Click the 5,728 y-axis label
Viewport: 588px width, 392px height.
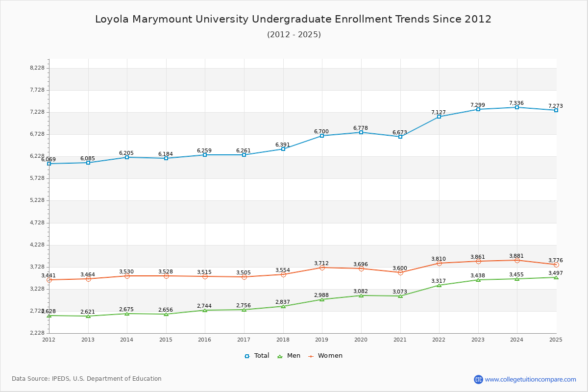point(37,178)
